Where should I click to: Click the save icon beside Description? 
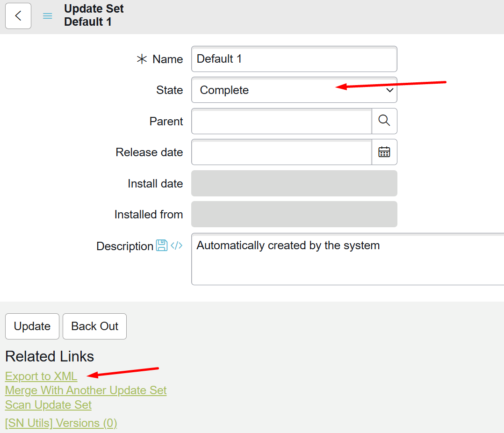pyautogui.click(x=162, y=245)
